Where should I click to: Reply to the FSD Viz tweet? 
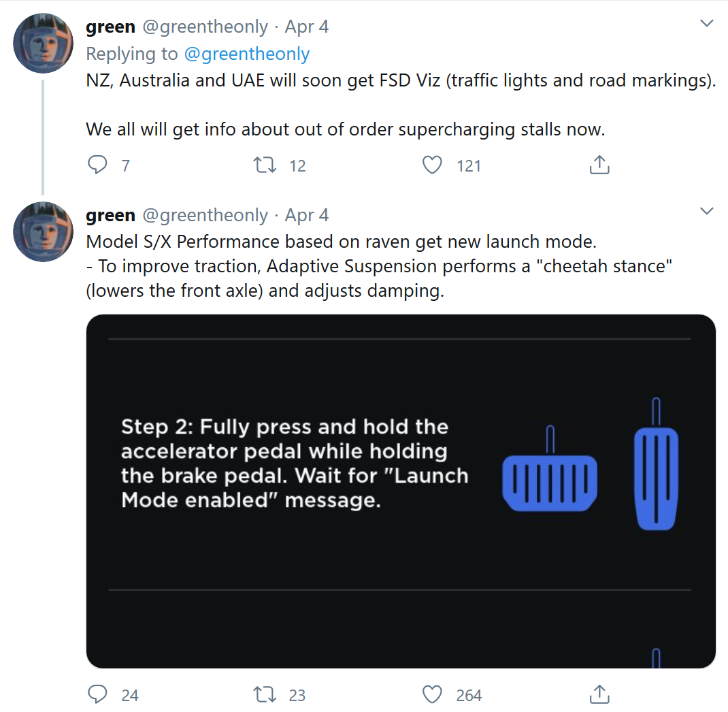pos(99,165)
